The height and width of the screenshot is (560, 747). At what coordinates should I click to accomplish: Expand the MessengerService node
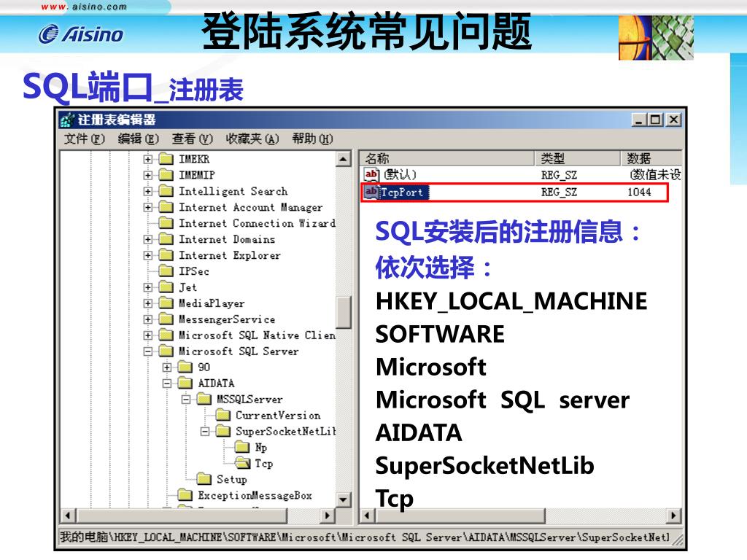[x=147, y=319]
